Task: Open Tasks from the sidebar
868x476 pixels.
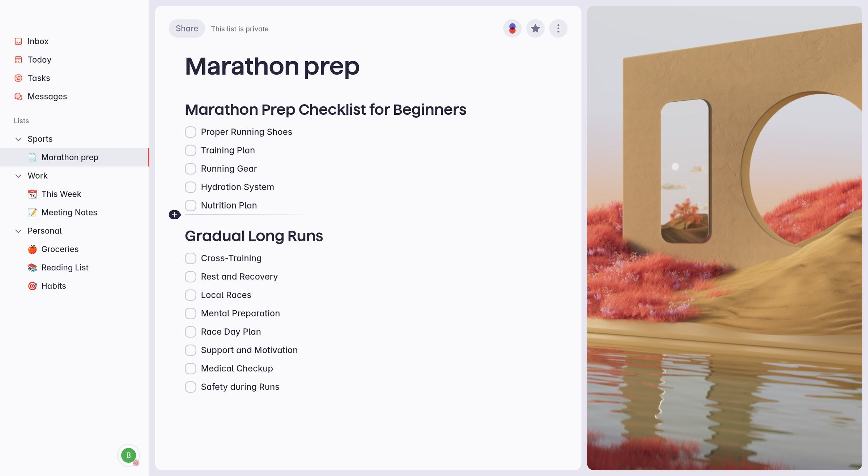Action: tap(75, 78)
